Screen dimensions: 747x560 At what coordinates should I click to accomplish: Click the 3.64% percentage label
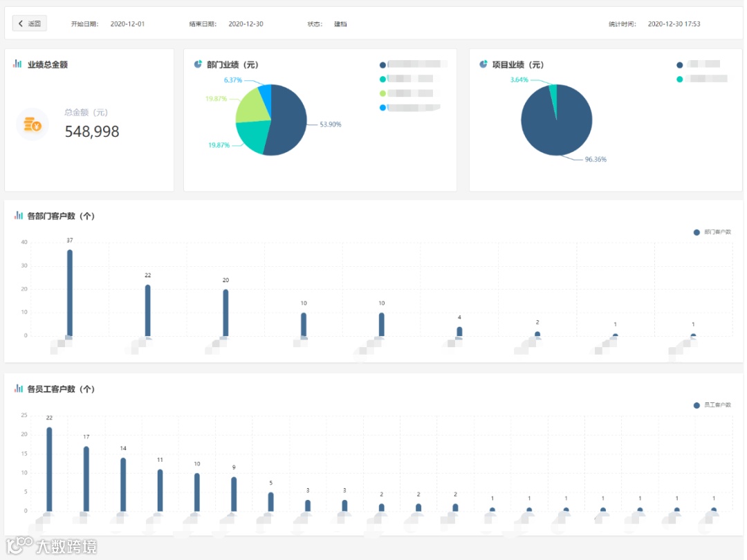[x=519, y=80]
